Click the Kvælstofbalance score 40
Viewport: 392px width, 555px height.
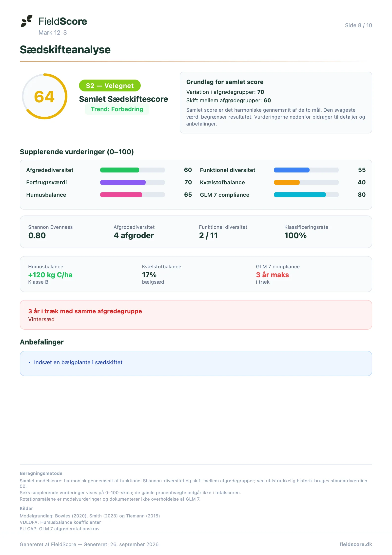coord(362,182)
